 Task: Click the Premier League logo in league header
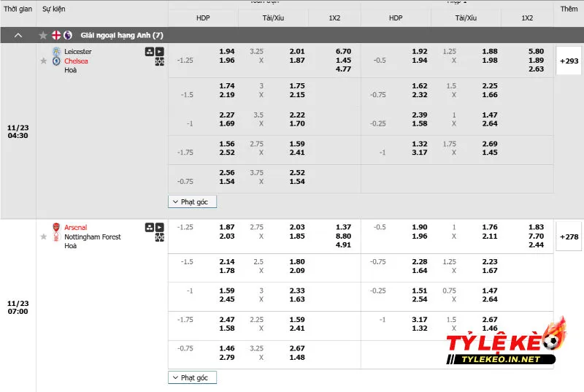click(67, 35)
